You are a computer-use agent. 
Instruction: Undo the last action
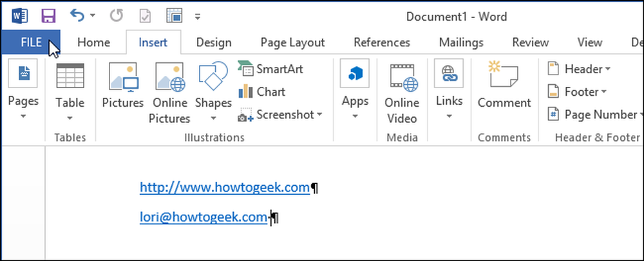77,15
